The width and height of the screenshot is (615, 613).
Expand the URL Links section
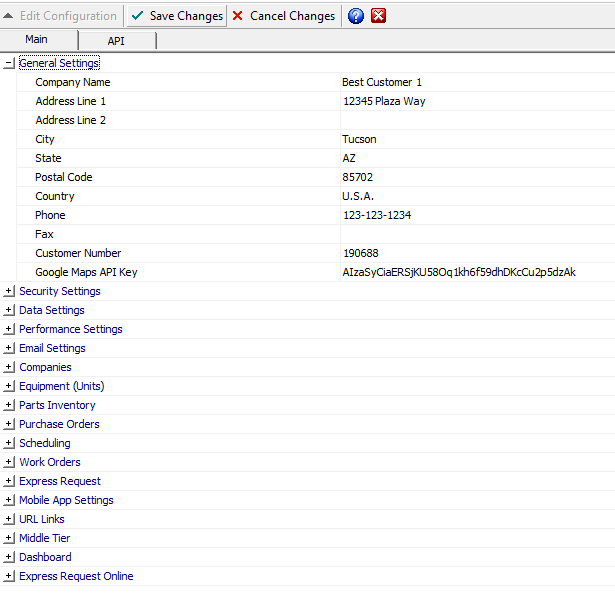(9, 519)
